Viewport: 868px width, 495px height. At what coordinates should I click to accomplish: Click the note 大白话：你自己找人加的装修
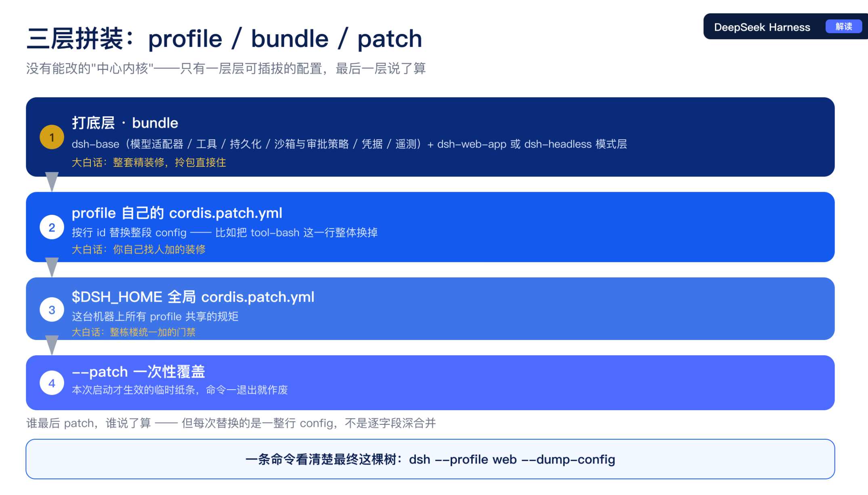138,250
